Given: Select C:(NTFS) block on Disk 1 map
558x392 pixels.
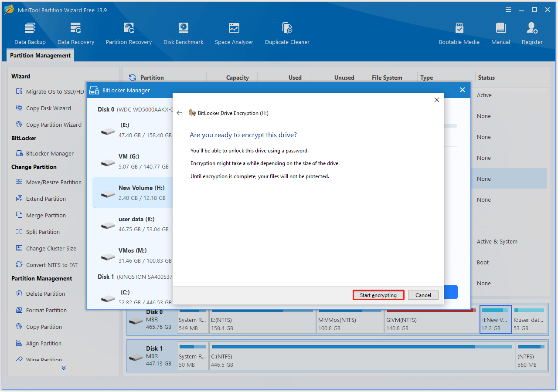Looking at the screenshot, I should tap(362, 356).
